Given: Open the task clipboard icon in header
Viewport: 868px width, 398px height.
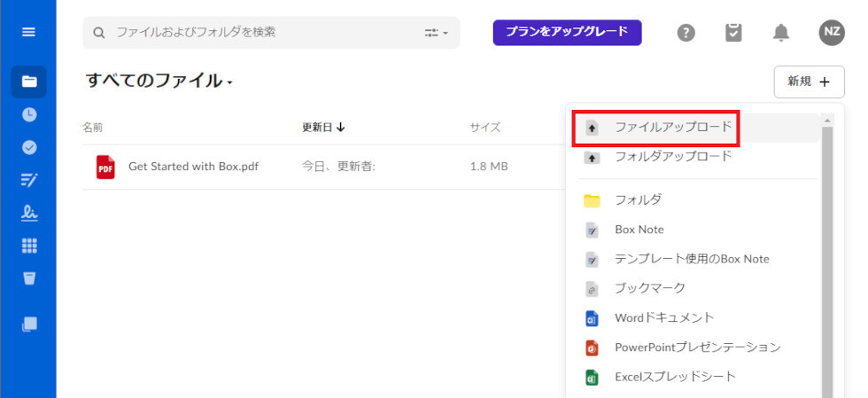Looking at the screenshot, I should pos(733,33).
